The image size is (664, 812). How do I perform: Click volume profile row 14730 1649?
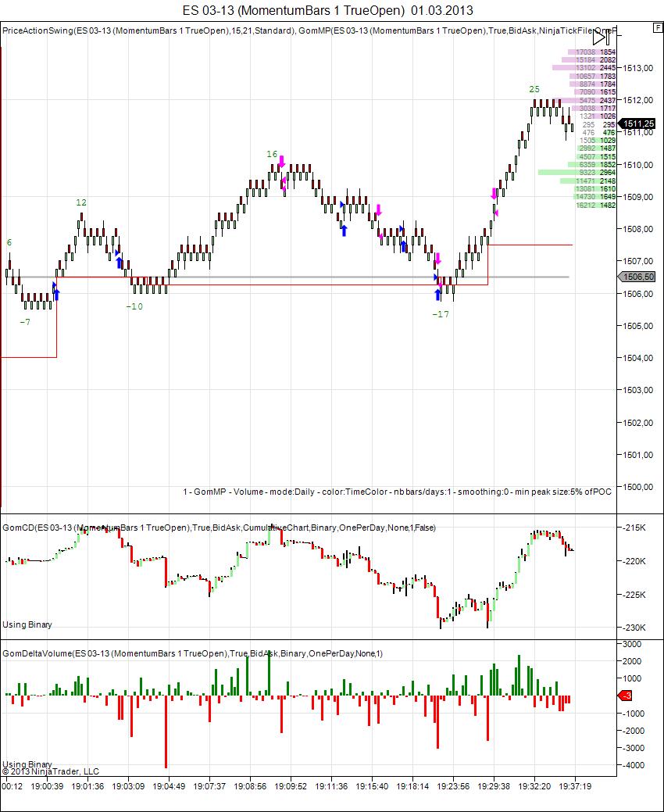coord(594,197)
